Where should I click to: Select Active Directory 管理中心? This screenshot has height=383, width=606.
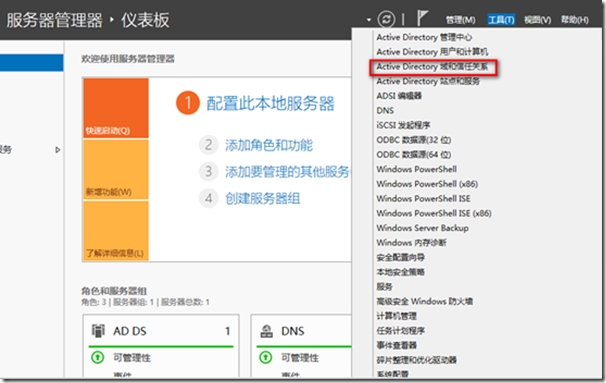[424, 37]
